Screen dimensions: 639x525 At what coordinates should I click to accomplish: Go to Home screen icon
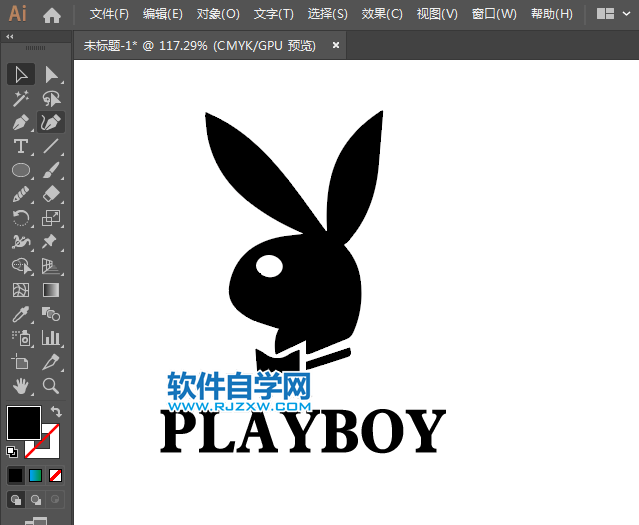[x=52, y=15]
